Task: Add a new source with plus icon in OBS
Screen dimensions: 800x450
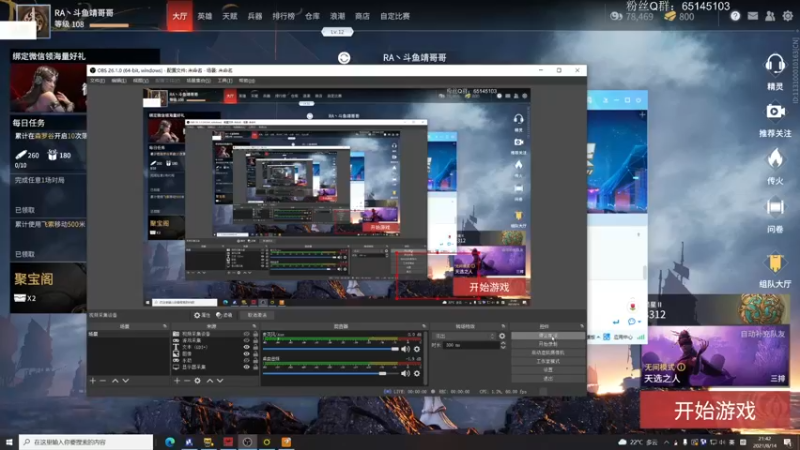Action: tap(177, 381)
